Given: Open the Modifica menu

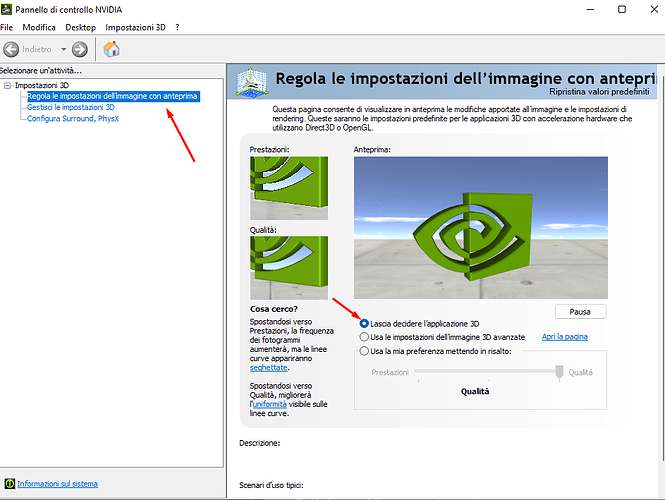Looking at the screenshot, I should (39, 27).
